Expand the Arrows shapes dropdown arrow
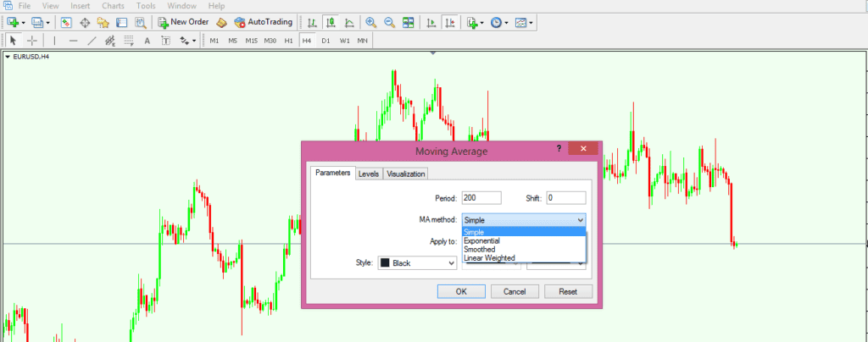 [194, 41]
